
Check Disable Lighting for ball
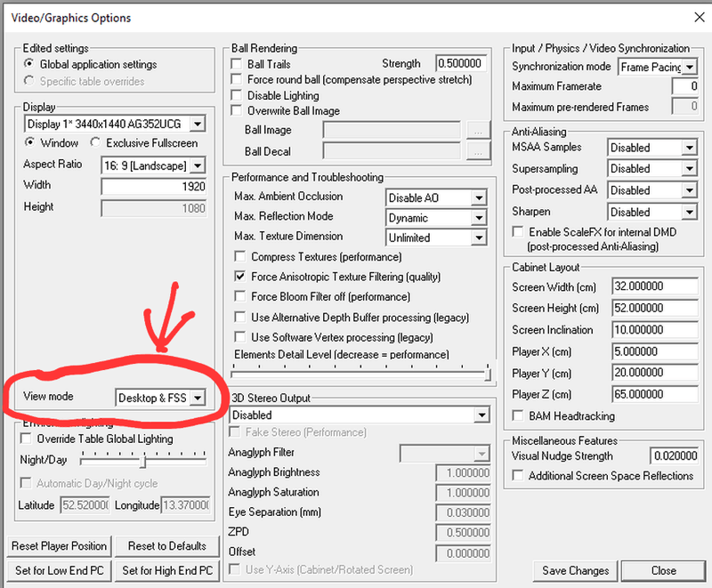237,95
